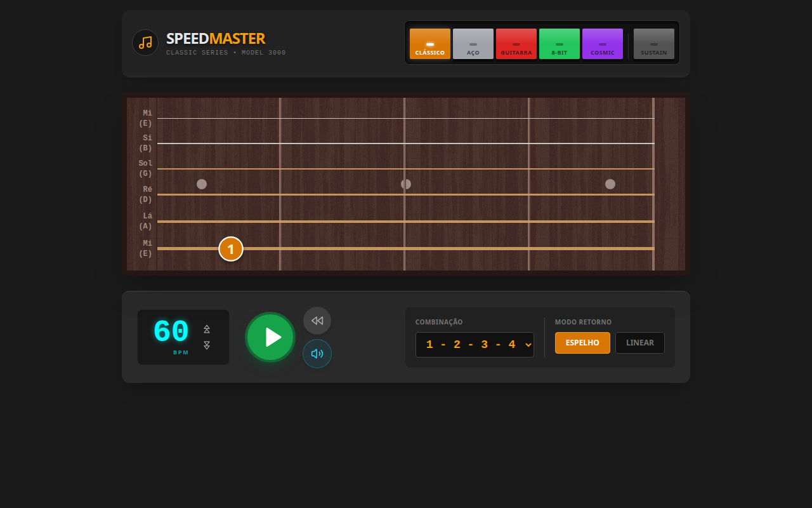Click the Lá (A) string label

pyautogui.click(x=146, y=221)
